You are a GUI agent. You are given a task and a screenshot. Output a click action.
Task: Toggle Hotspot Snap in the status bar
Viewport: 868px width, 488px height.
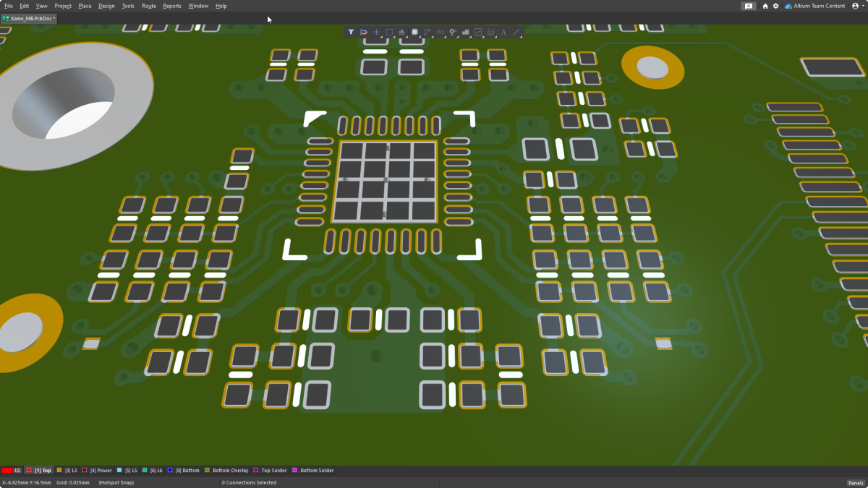pos(116,482)
